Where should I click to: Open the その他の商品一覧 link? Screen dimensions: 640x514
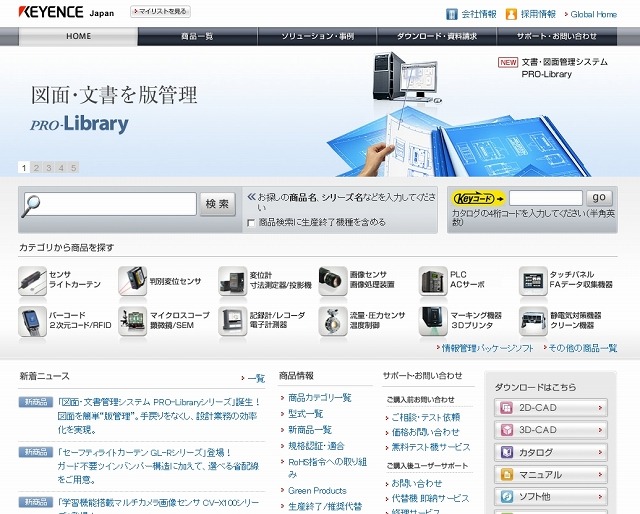tap(582, 348)
